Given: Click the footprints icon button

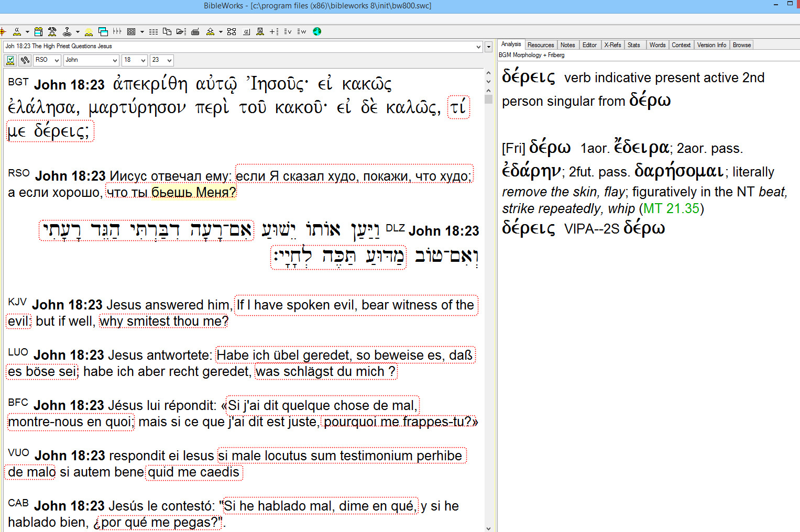Looking at the screenshot, I should 25,60.
